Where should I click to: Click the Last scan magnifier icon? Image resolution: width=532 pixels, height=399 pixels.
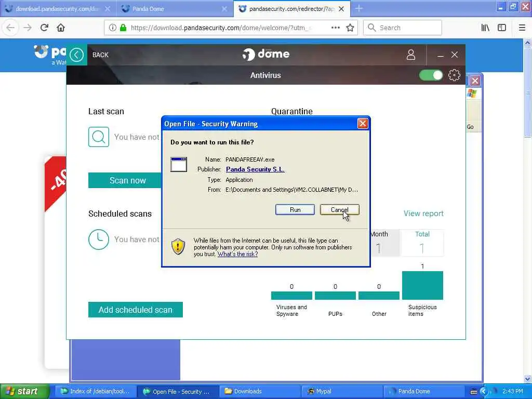click(99, 137)
